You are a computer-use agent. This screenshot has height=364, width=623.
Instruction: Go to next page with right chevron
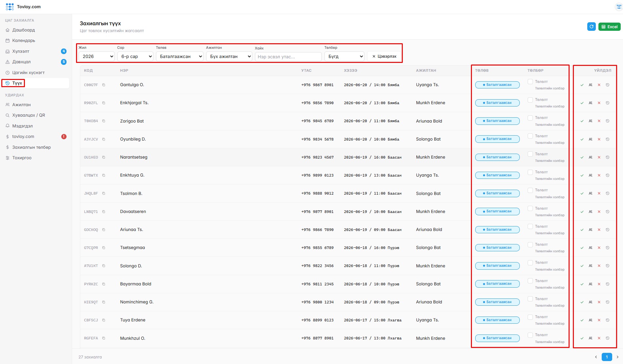point(617,357)
